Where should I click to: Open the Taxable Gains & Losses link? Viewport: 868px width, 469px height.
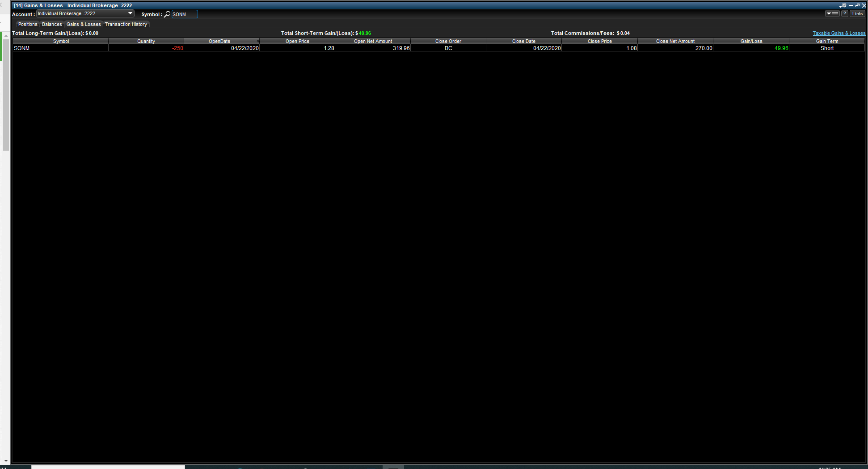pos(839,33)
